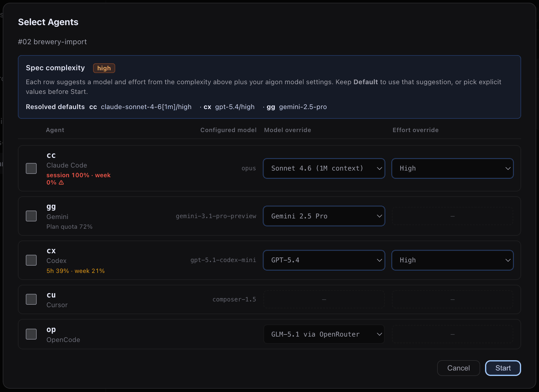Cancel the Select Agents dialog
Image resolution: width=539 pixels, height=392 pixels.
point(458,368)
